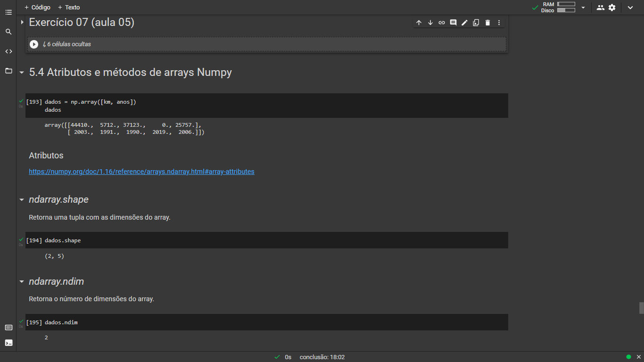Edit the cell with pencil icon
The width and height of the screenshot is (644, 362).
click(x=464, y=23)
